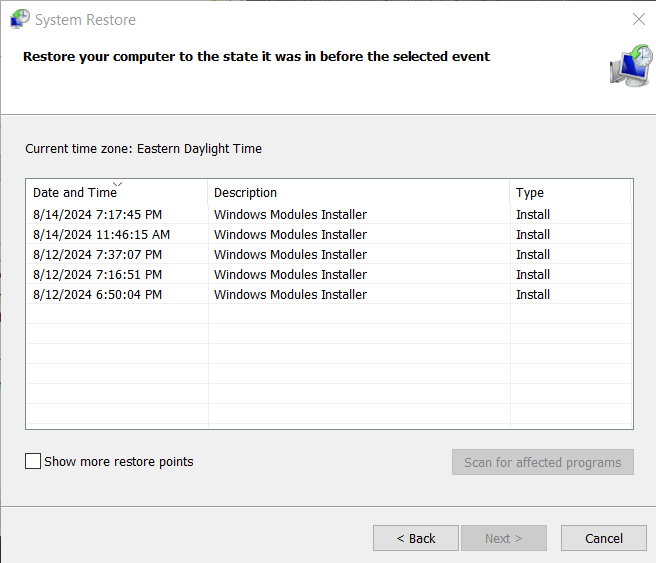656x563 pixels.
Task: Click Windows Modules Installer in 6:50:04 PM row
Action: 290,294
